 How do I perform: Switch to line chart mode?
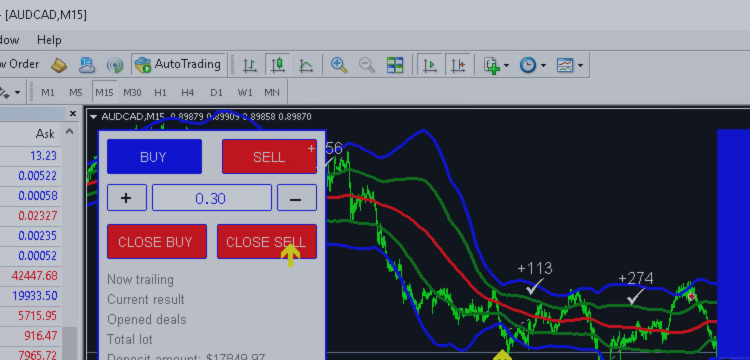306,65
